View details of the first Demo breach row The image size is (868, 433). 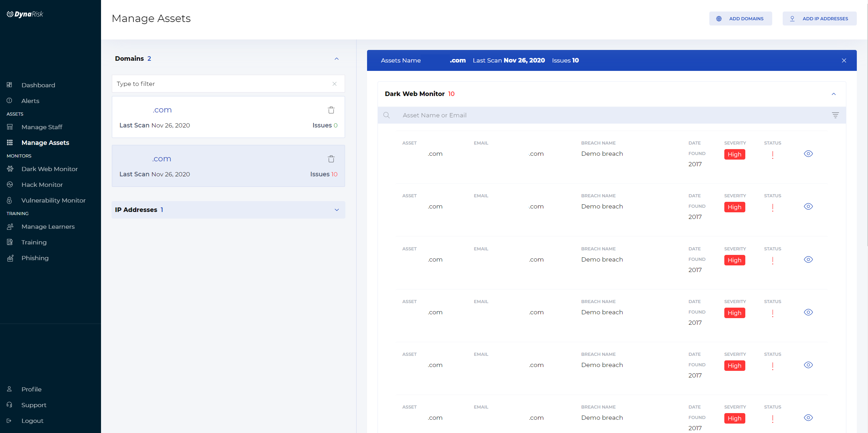click(808, 154)
